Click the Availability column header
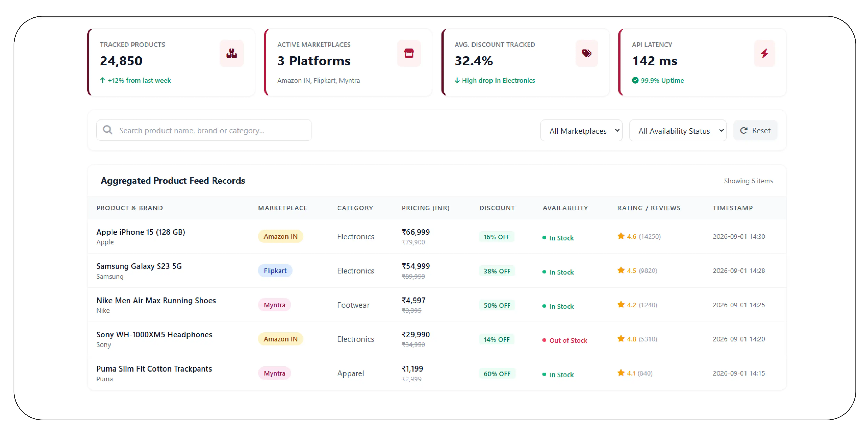 565,208
